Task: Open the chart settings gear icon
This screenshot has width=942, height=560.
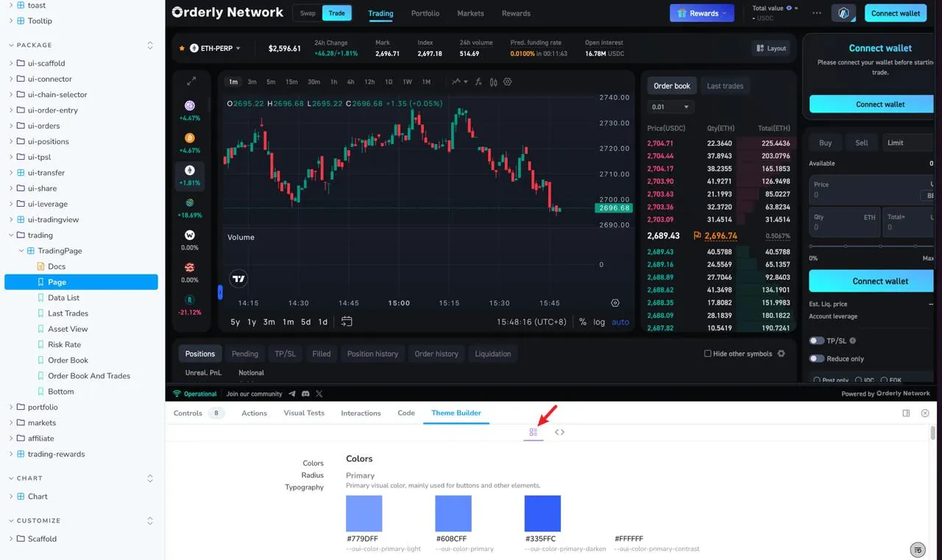Action: [507, 82]
